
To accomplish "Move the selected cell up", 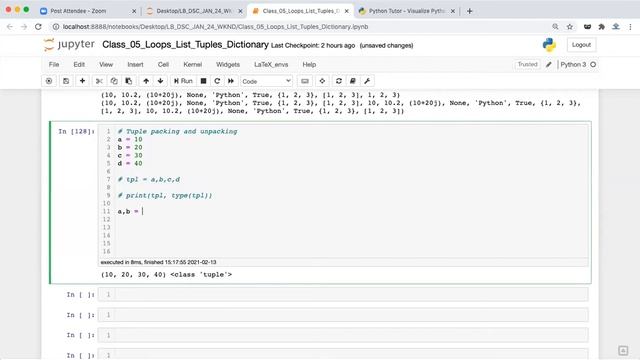I will [x=146, y=81].
